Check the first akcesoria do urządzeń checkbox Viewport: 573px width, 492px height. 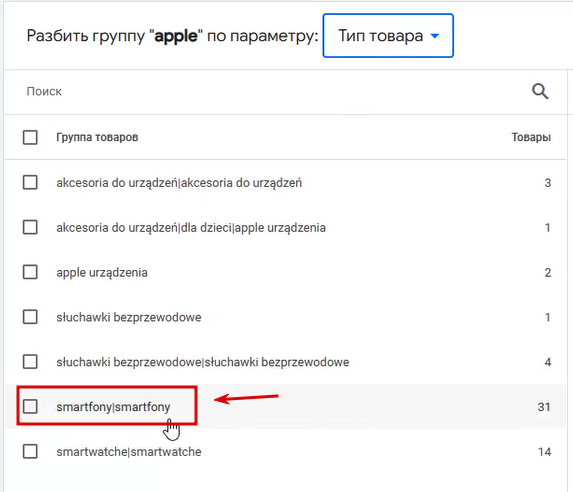point(30,182)
